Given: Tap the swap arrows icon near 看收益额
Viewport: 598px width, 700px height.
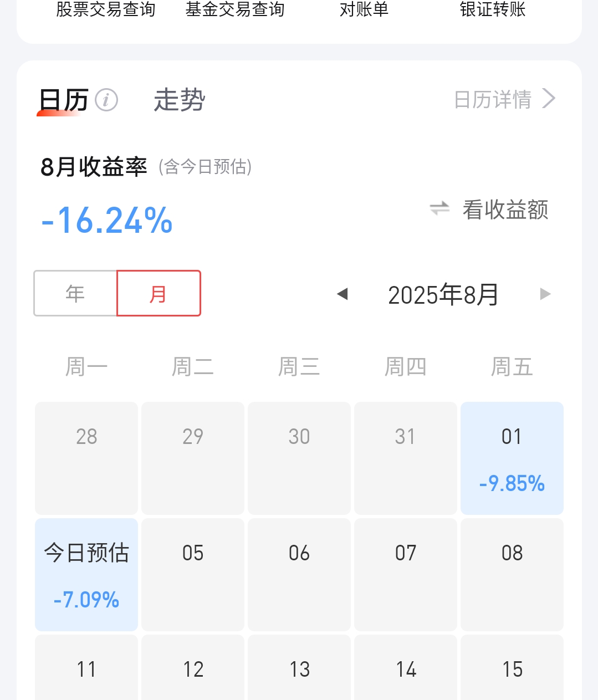Looking at the screenshot, I should [x=439, y=208].
